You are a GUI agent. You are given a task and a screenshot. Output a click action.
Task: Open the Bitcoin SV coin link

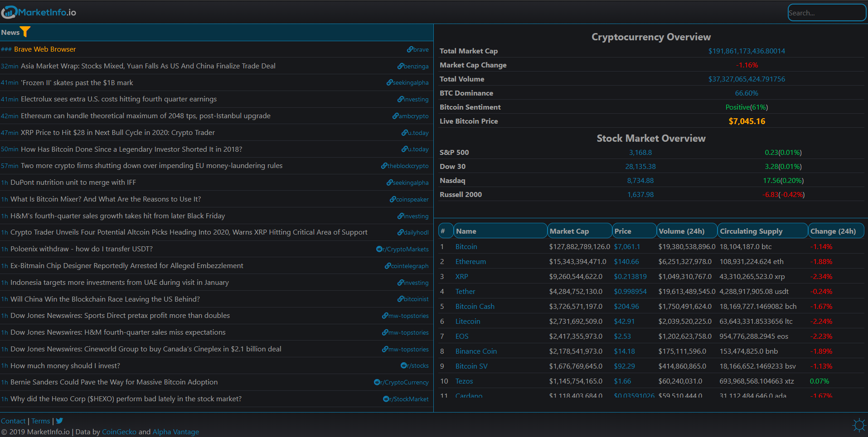click(471, 366)
